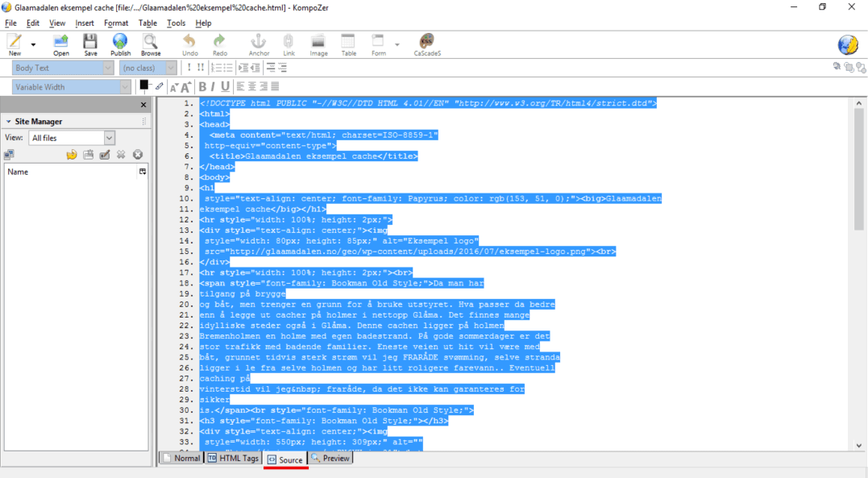This screenshot has height=478, width=868.
Task: Click the highlighter pen color icon
Action: coord(160,86)
